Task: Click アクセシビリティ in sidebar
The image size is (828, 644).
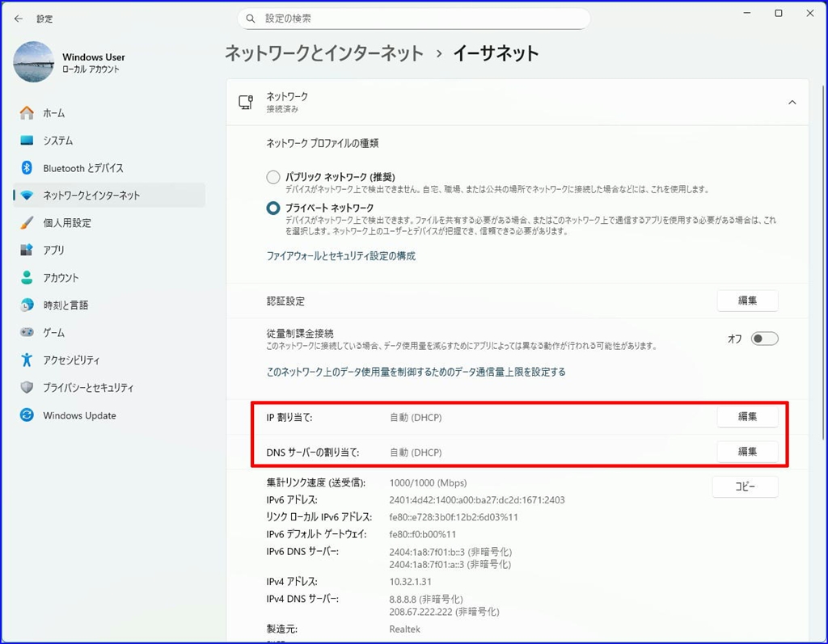Action: (109, 360)
